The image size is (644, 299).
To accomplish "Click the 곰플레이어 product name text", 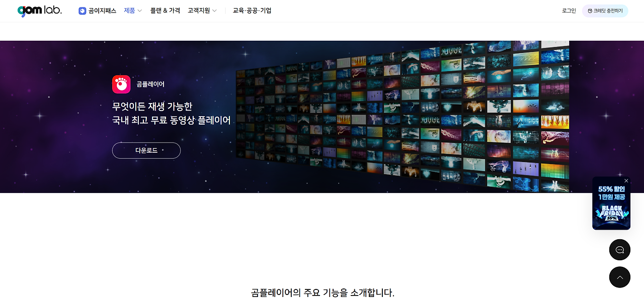I will point(150,84).
